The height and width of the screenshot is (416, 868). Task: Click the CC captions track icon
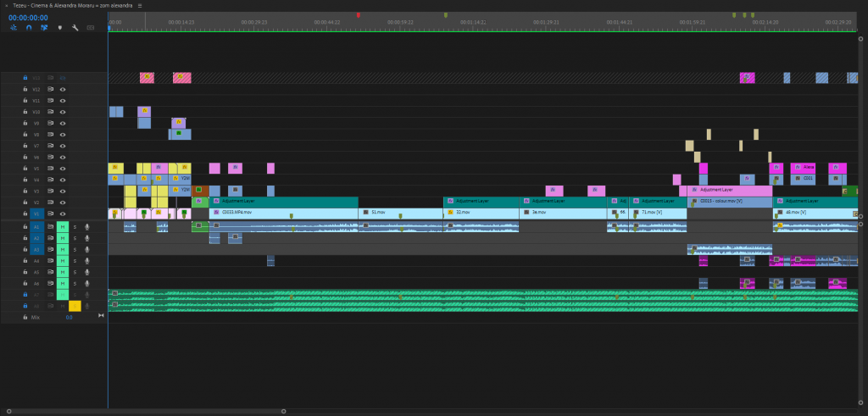[90, 27]
